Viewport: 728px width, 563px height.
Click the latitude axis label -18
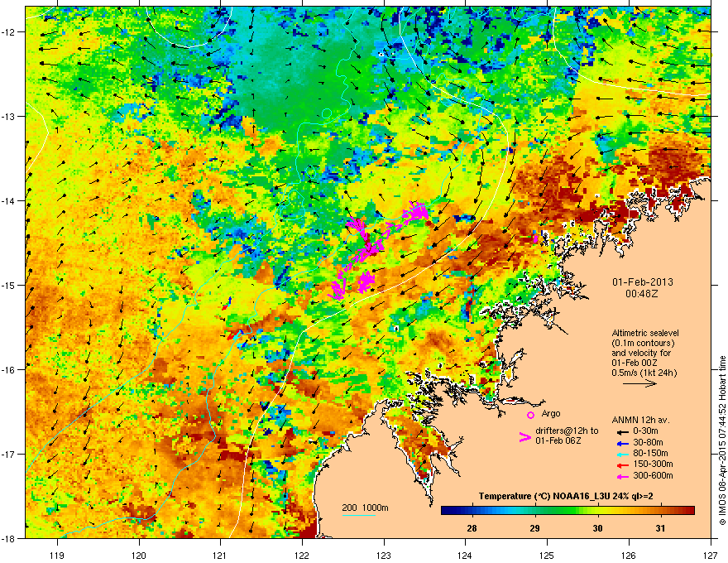point(8,538)
